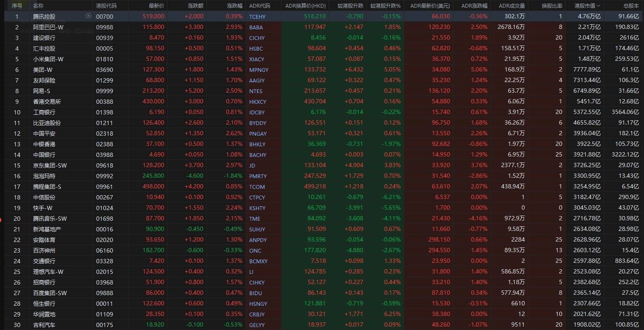
Task: Click the TME ADR code
Action: (255, 219)
